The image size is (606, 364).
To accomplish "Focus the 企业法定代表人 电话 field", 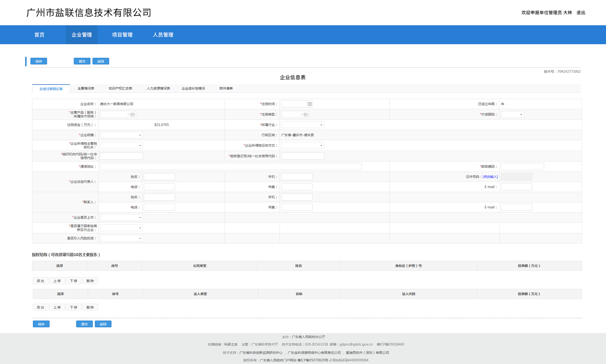I will pos(159,187).
